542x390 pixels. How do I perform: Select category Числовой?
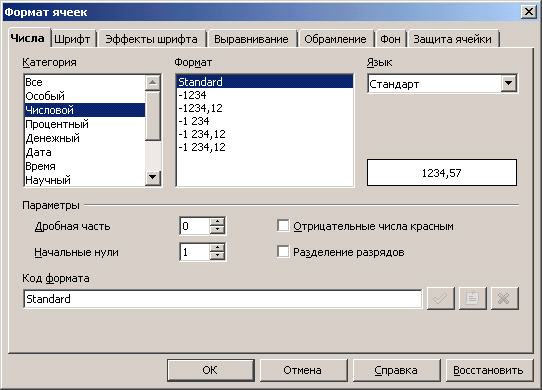pyautogui.click(x=85, y=110)
